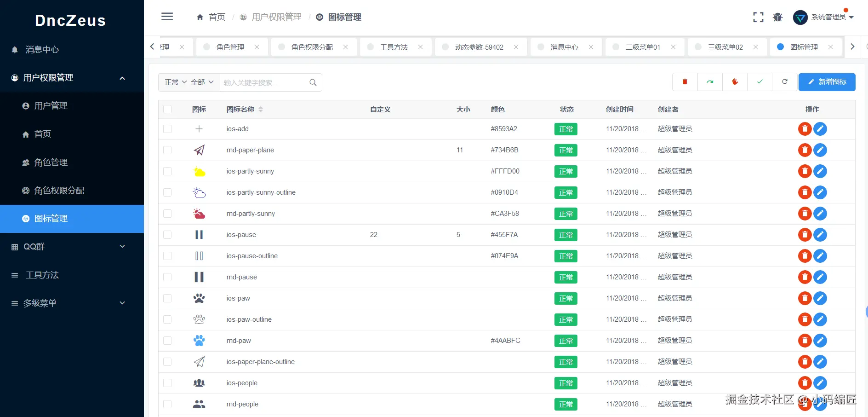Go to 首页 breadcrumb link

tap(211, 17)
